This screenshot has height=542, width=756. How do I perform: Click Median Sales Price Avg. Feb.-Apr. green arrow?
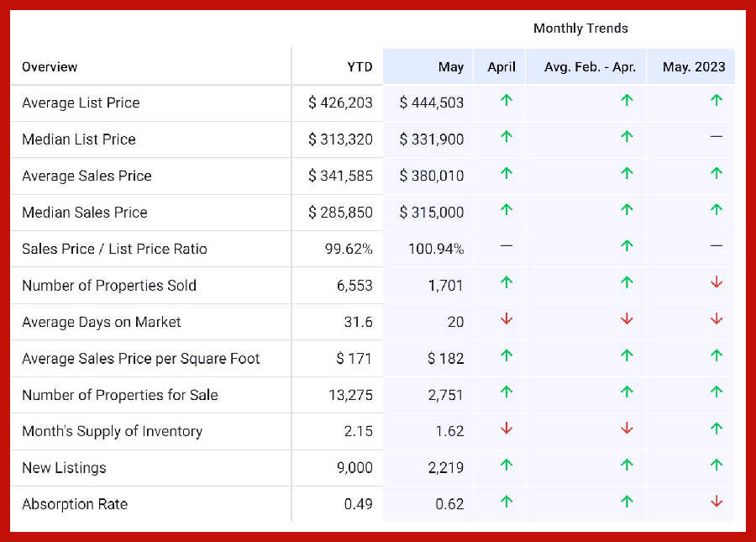(x=626, y=210)
